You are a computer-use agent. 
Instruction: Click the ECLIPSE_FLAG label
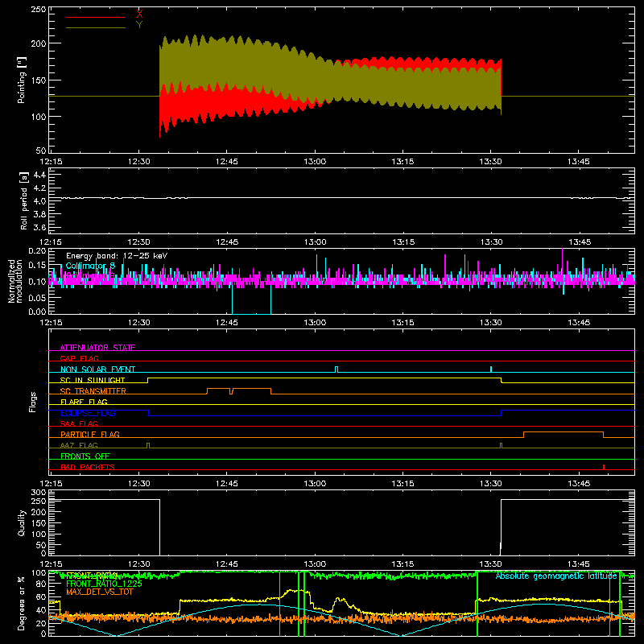click(88, 413)
